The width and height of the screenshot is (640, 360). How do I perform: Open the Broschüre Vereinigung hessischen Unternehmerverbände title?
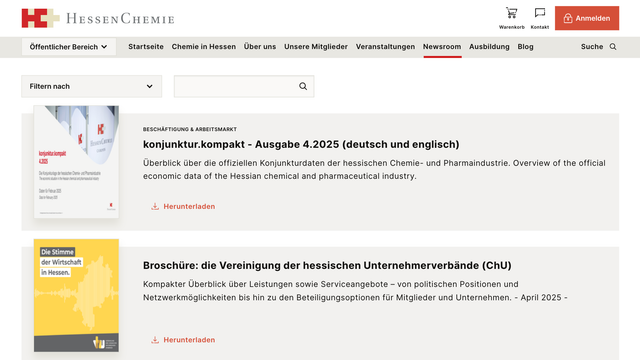pyautogui.click(x=327, y=265)
